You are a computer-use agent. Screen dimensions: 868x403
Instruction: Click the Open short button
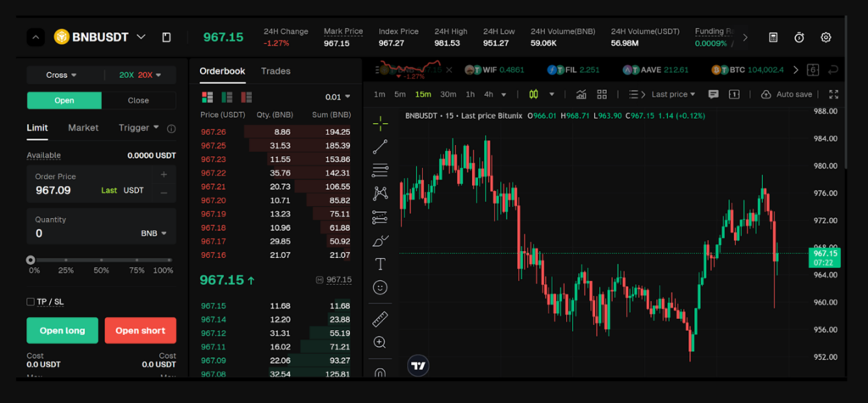point(141,330)
